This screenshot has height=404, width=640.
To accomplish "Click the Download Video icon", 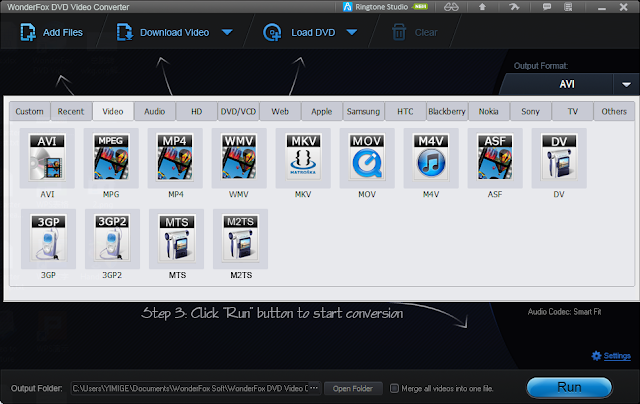I will click(x=124, y=32).
